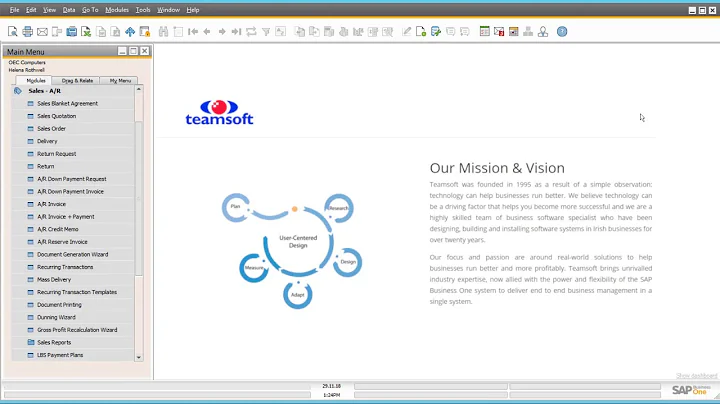Viewport: 720px width, 404px height.
Task: Open Layout Designer pencil icon
Action: (x=406, y=31)
